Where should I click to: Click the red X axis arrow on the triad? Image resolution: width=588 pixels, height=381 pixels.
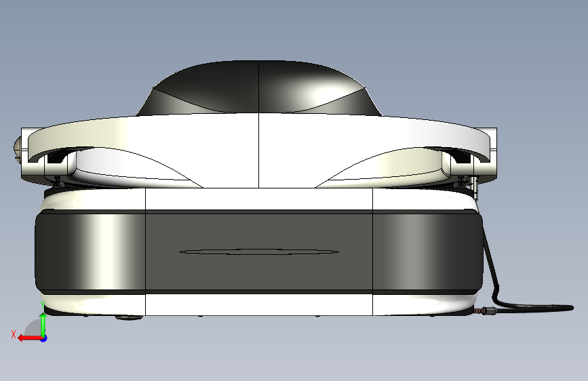(x=29, y=338)
